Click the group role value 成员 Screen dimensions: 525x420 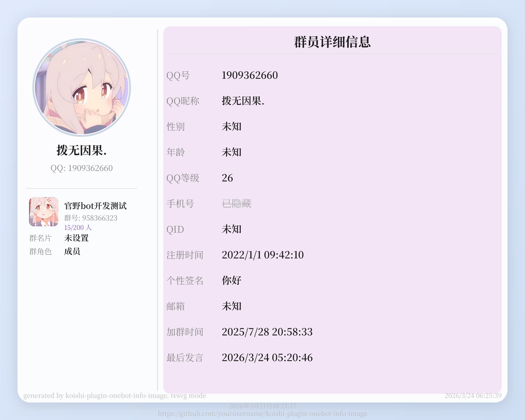[x=72, y=251]
